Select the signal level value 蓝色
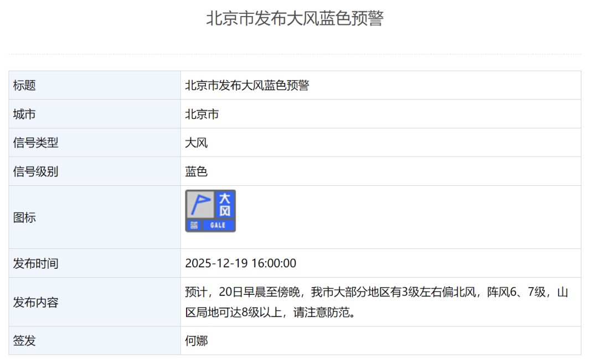 (197, 171)
